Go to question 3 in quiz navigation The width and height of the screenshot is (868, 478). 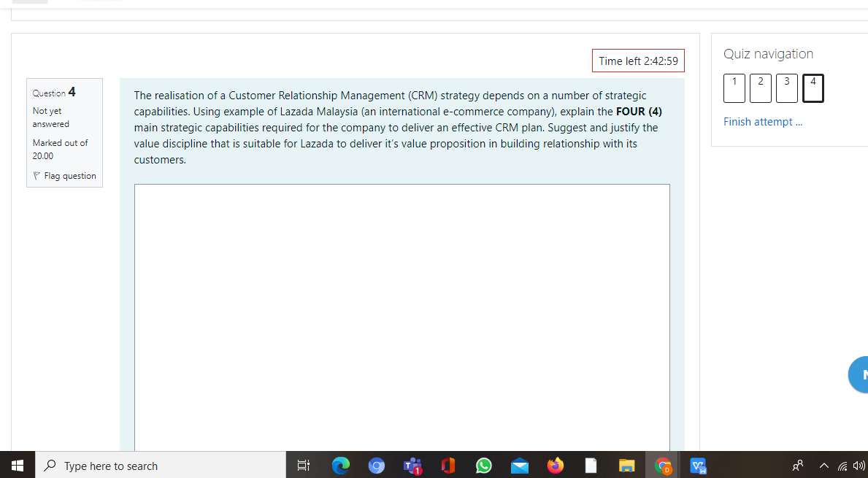(787, 88)
